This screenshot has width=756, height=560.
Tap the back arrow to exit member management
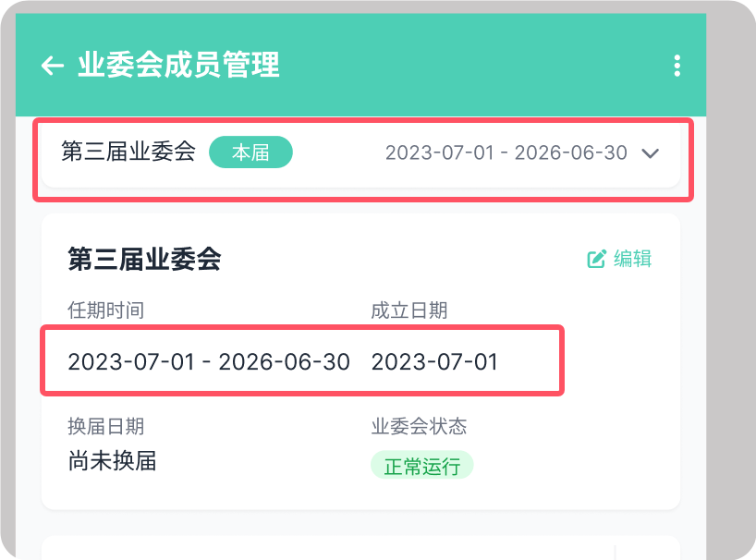tap(49, 66)
